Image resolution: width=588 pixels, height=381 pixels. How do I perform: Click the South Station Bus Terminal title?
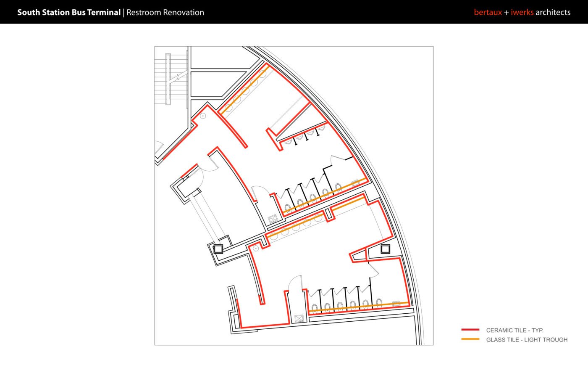click(x=69, y=13)
